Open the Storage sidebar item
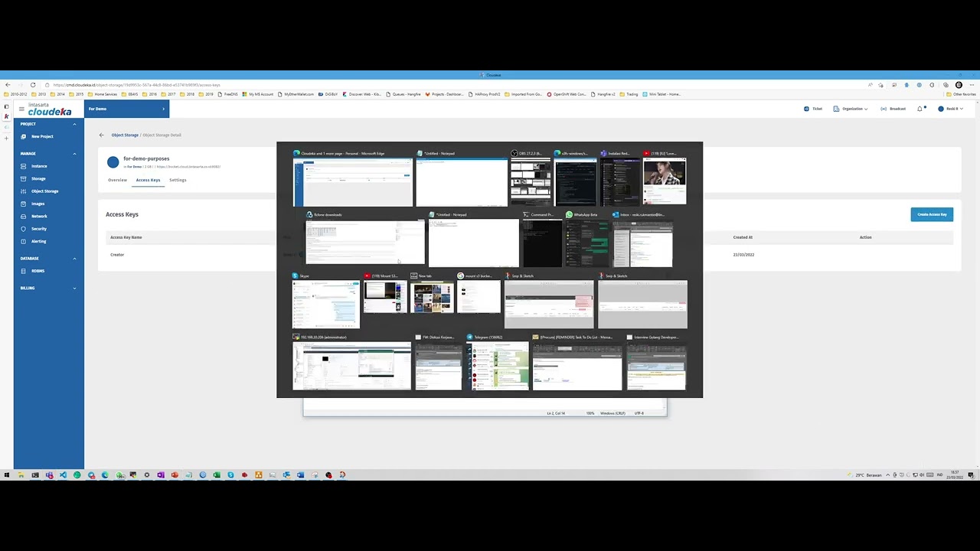 click(x=38, y=178)
